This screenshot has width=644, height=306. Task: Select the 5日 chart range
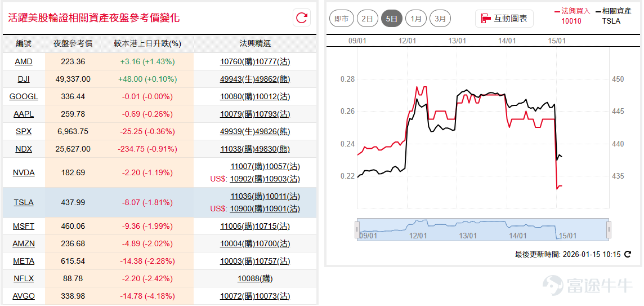click(391, 19)
